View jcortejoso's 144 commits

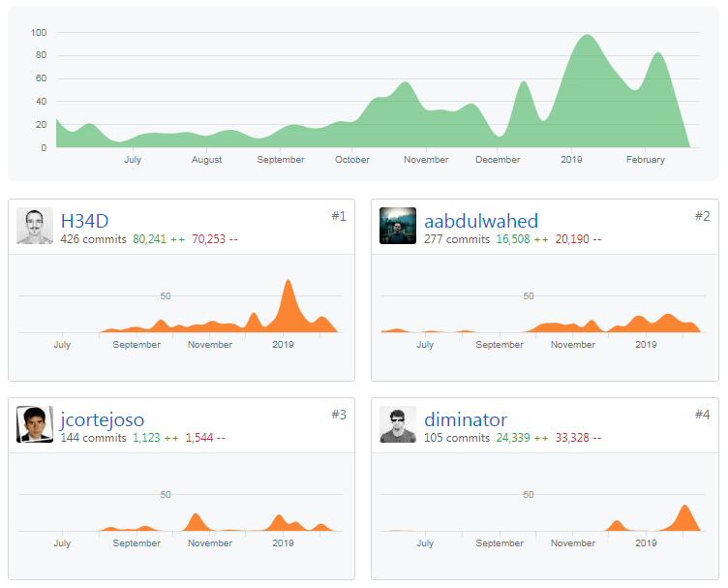[93, 438]
